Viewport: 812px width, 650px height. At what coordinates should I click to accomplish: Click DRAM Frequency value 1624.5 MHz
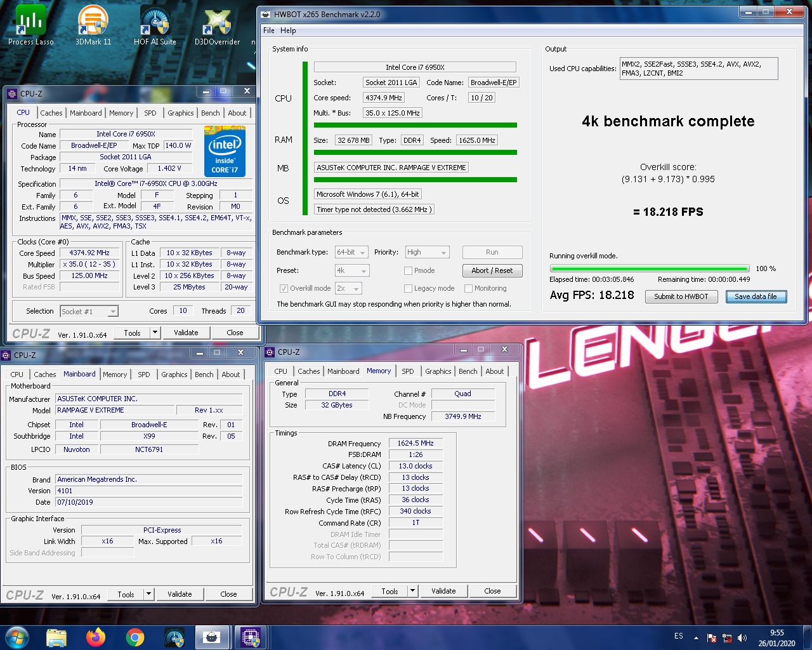coord(416,443)
